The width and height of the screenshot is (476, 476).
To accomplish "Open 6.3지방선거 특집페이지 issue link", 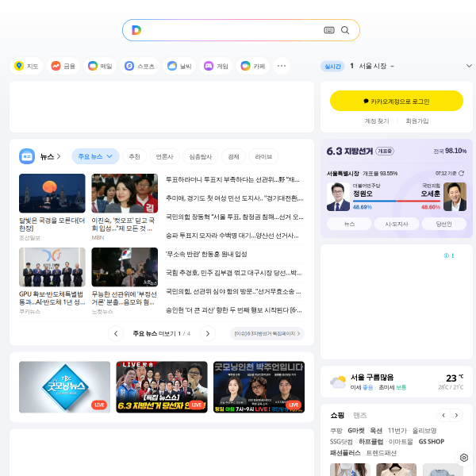I will (x=267, y=334).
